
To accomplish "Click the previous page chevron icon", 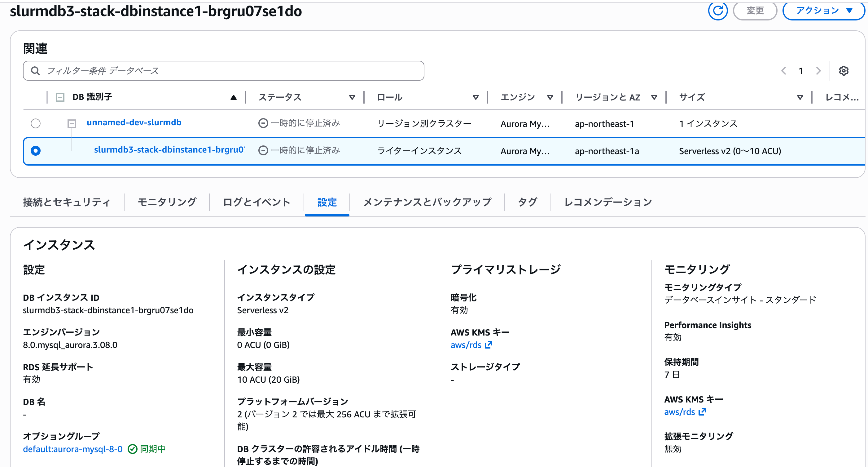I will pyautogui.click(x=784, y=71).
